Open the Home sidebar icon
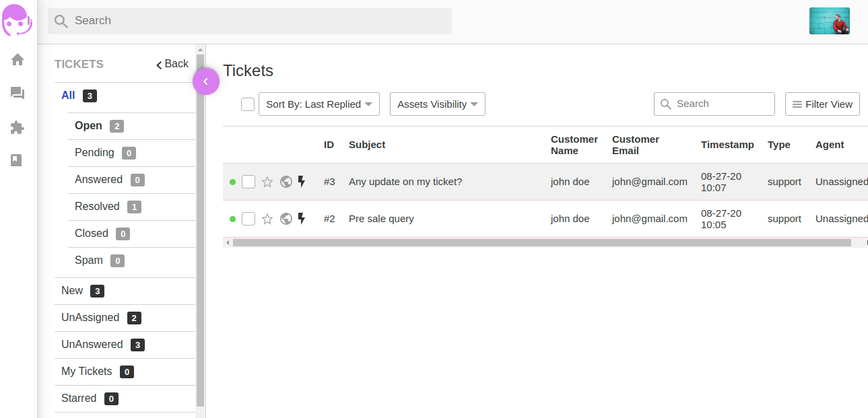868x418 pixels. (x=17, y=59)
